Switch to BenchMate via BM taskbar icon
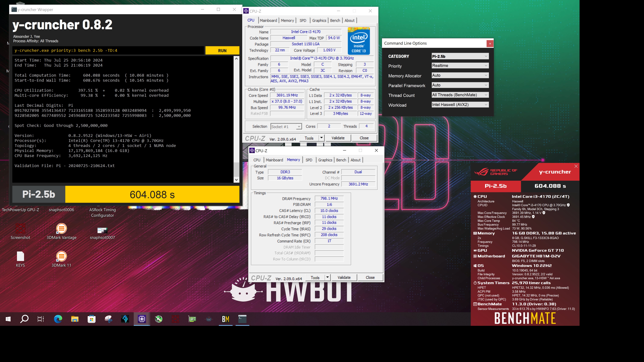The image size is (644, 362). point(225,319)
